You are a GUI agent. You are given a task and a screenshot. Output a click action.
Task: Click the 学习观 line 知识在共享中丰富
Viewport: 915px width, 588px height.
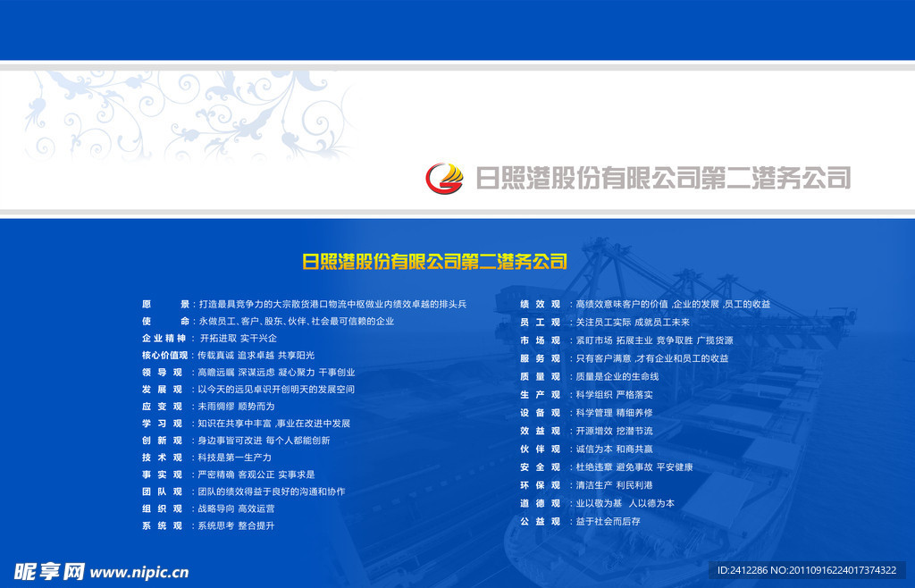(x=247, y=424)
